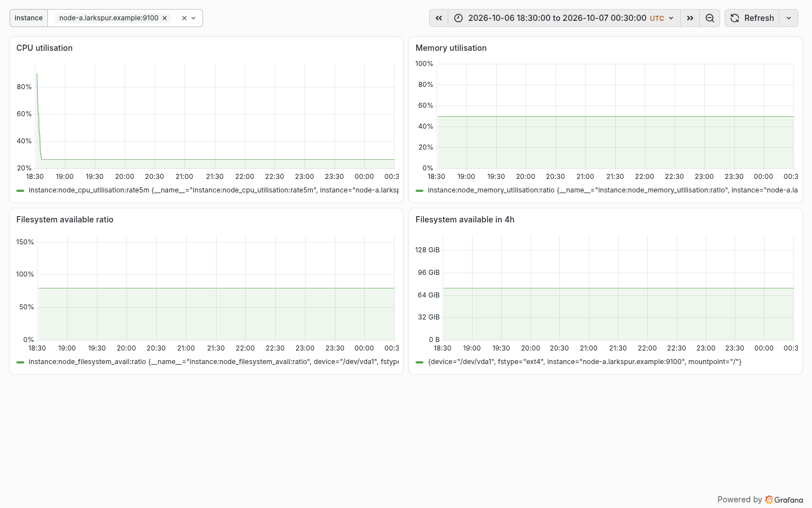Click CPU utilisation legend color swatch

click(20, 191)
